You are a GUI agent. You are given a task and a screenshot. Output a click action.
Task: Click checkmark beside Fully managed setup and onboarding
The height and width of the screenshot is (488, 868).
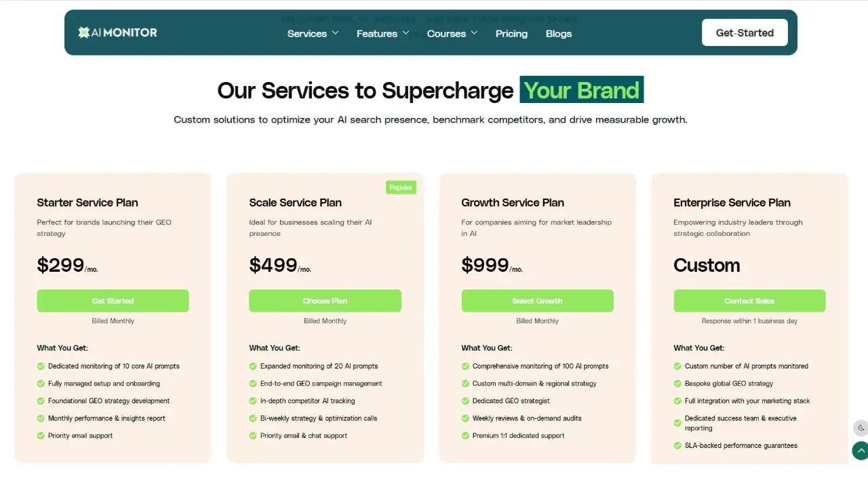(x=41, y=384)
